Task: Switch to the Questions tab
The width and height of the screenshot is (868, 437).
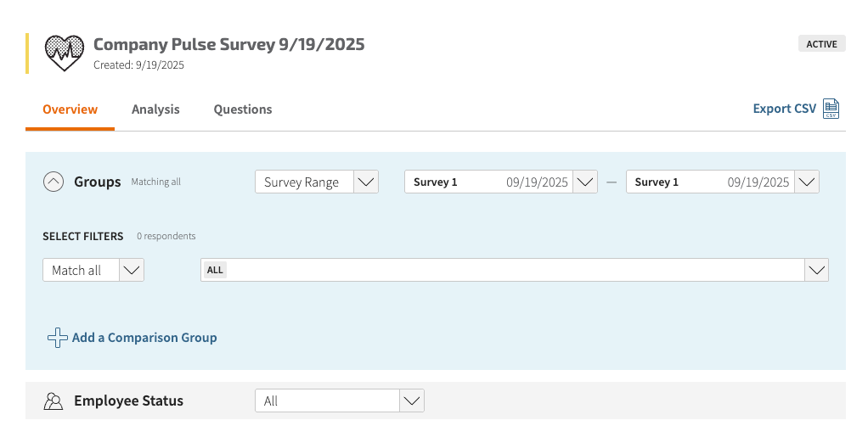Action: coord(243,109)
